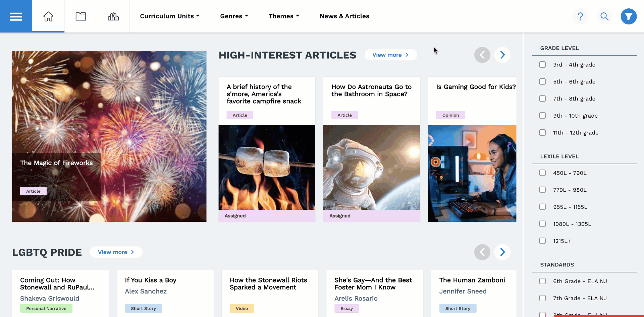Open How Do Astronauts Go to the Bathroom
644x317 pixels.
(x=371, y=90)
